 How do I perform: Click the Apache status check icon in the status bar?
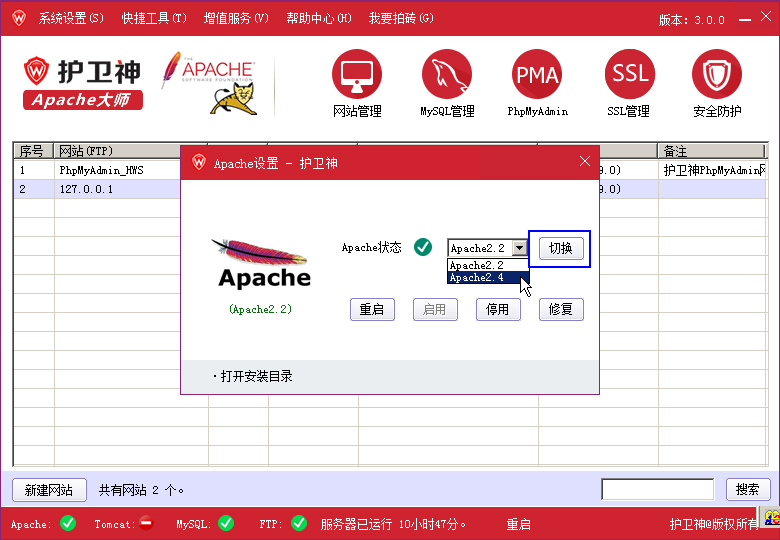[x=68, y=523]
